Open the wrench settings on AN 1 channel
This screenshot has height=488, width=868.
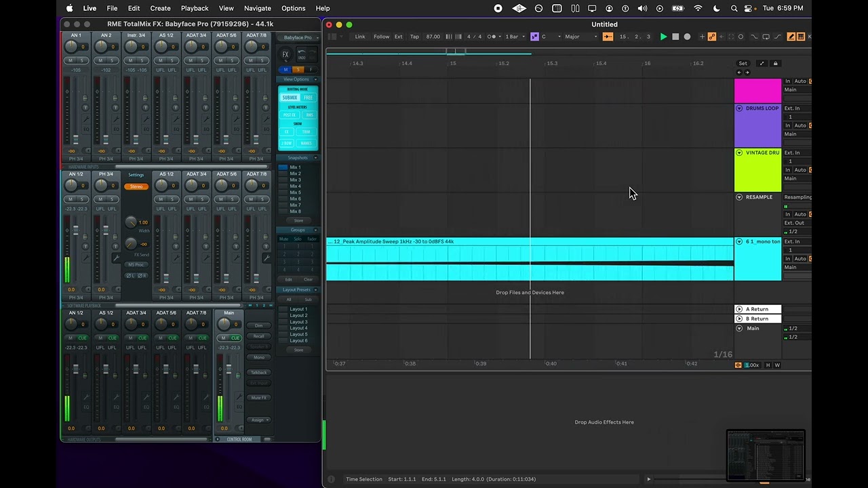tap(86, 119)
